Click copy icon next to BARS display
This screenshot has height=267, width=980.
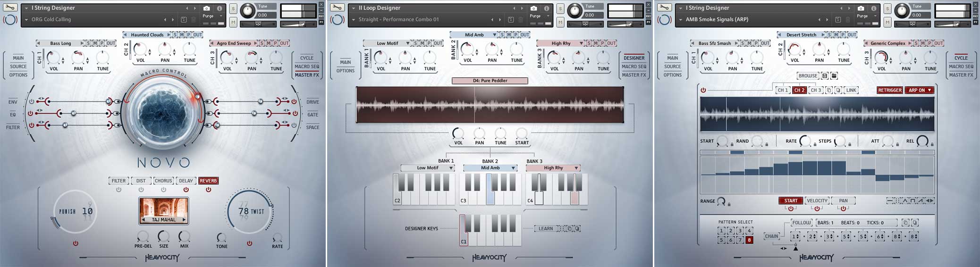click(x=905, y=222)
